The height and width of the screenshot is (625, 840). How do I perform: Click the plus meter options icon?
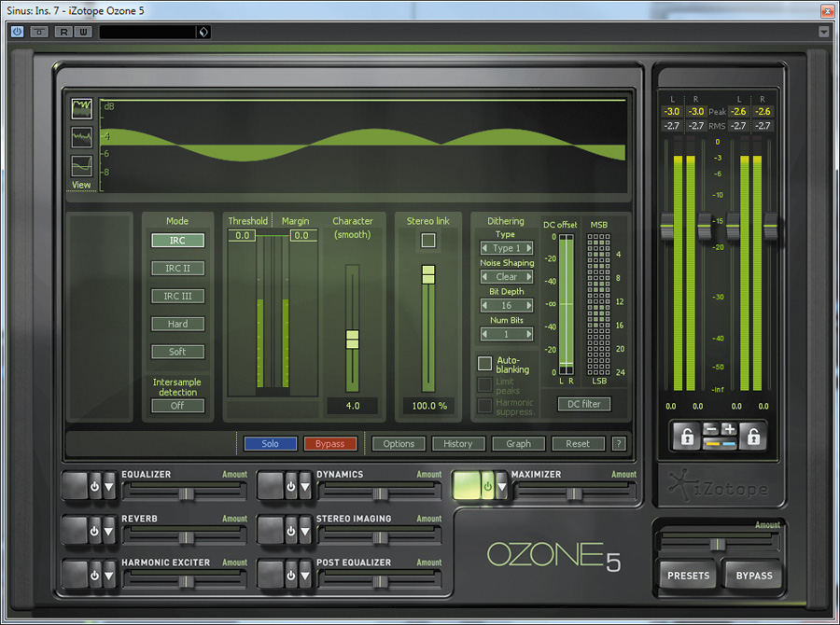[x=729, y=429]
